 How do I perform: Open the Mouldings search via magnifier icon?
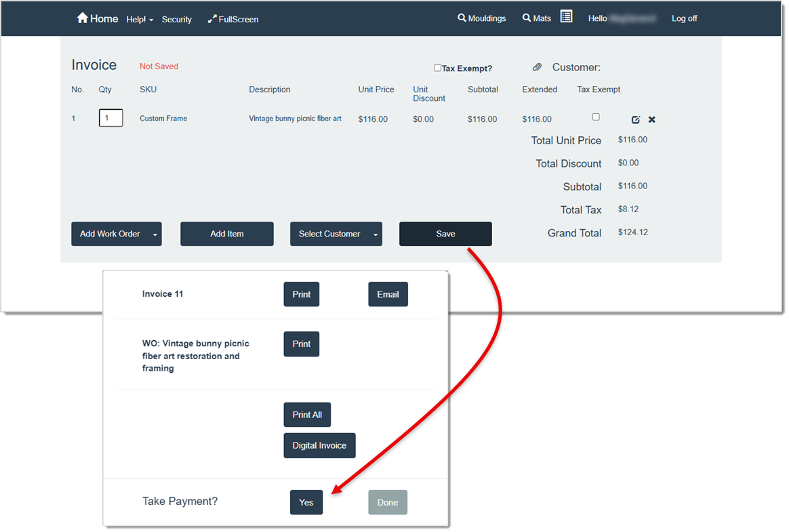462,18
